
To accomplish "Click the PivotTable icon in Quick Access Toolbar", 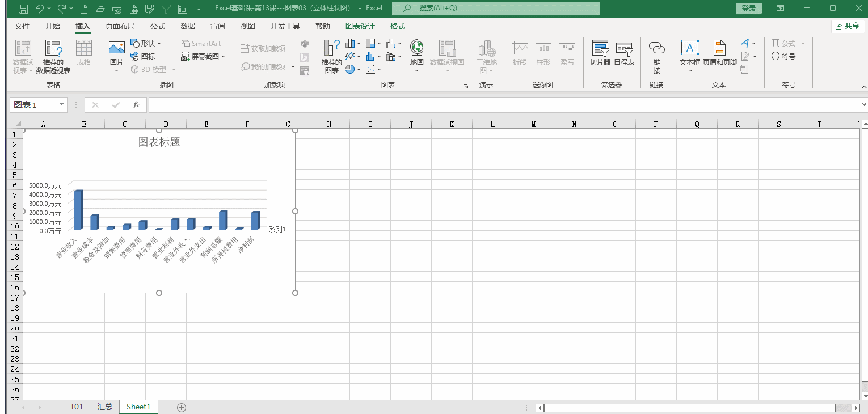I will [x=183, y=9].
